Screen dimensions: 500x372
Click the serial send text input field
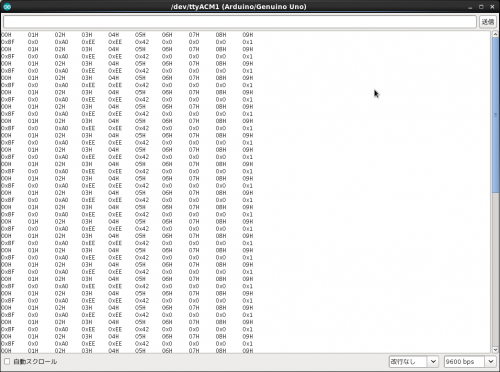[240, 22]
